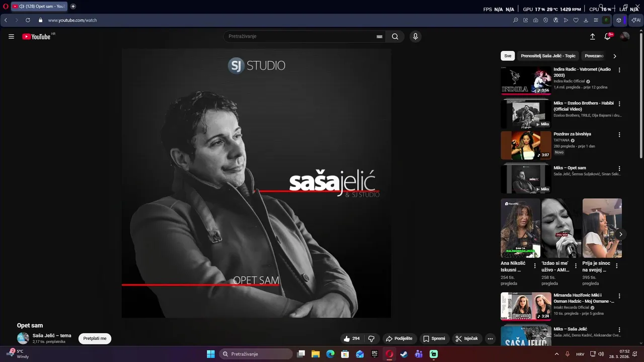This screenshot has width=644, height=362.
Task: Open options menu for Dzeloo Brothers Habibi mix
Action: pos(619,104)
